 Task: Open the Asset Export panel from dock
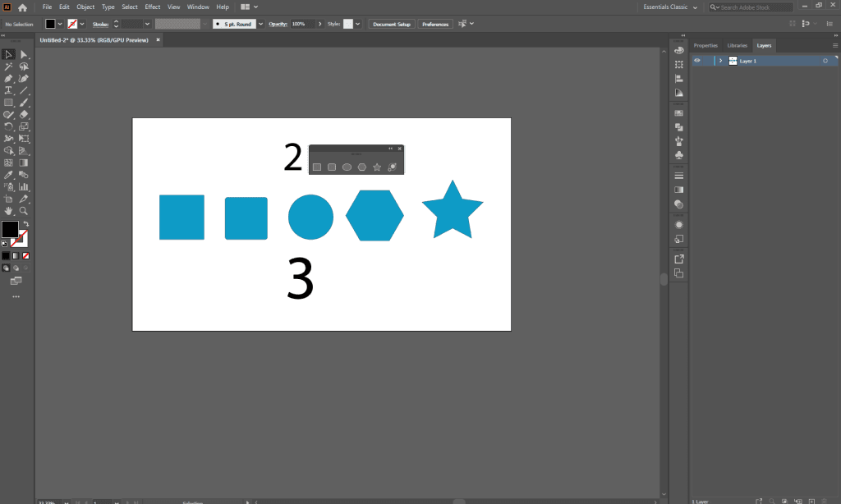click(679, 259)
